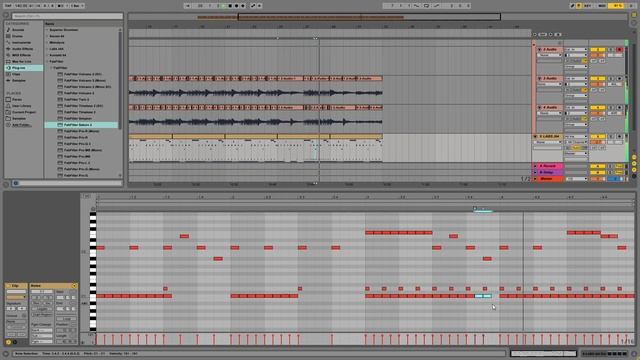Toggle the Automation Arm button
This screenshot has height=360, width=640.
pos(253,6)
